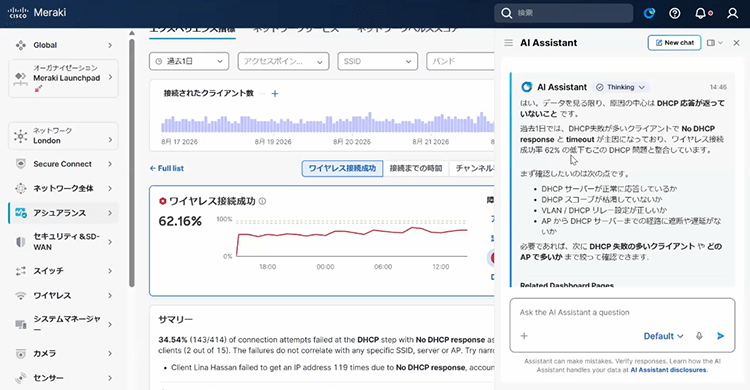Screen dimensions: 750x390
Task: Click the sidebar vertical scrollbar
Action: coord(132,163)
